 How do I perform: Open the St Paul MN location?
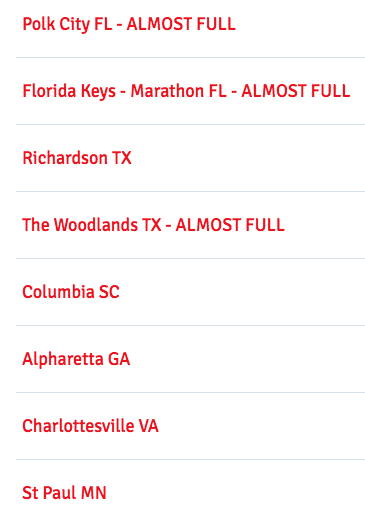[x=64, y=493]
